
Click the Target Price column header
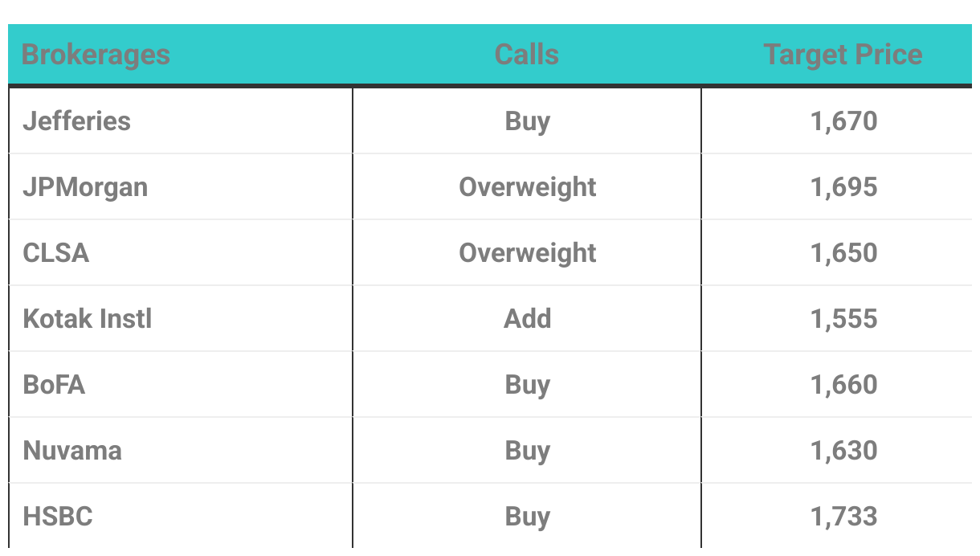tap(843, 55)
